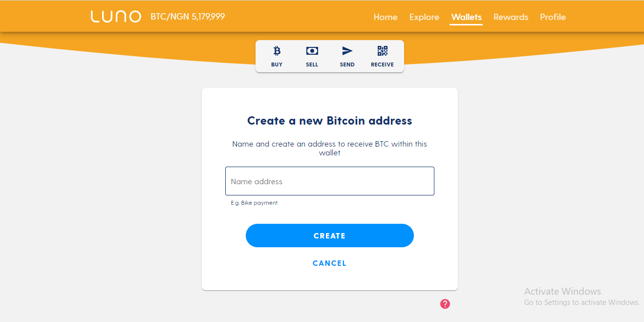Click the Receive QR code icon

click(x=383, y=51)
